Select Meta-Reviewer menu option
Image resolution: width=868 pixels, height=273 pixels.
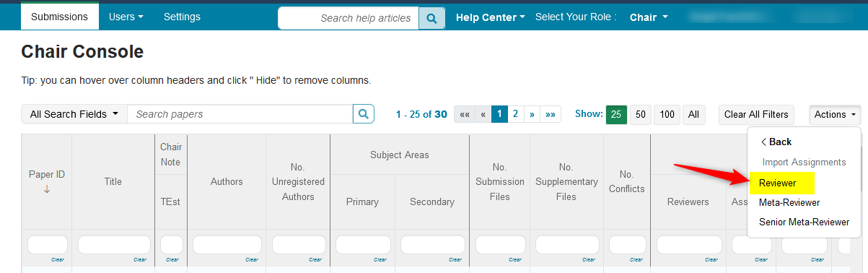[789, 203]
